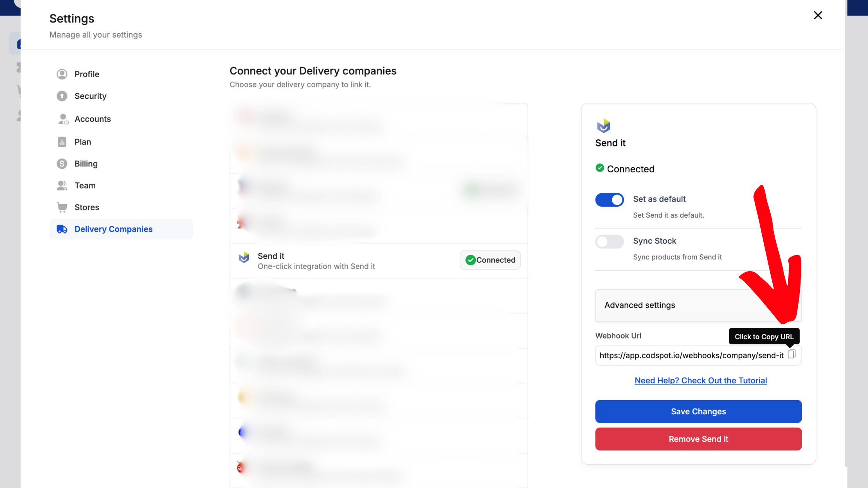
Task: Click the 'Set Send it as default.' description
Action: pos(668,215)
